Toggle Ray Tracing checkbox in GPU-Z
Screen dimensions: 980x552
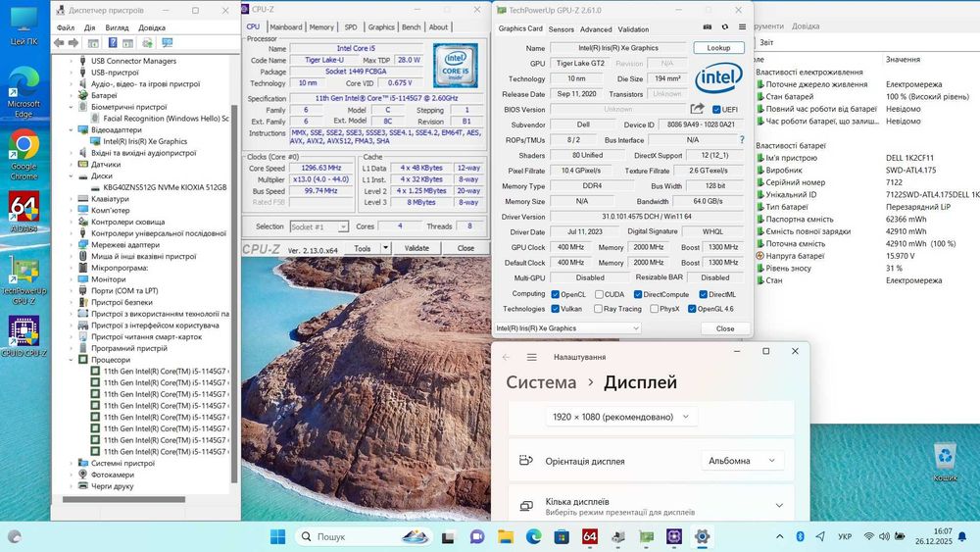coord(598,309)
